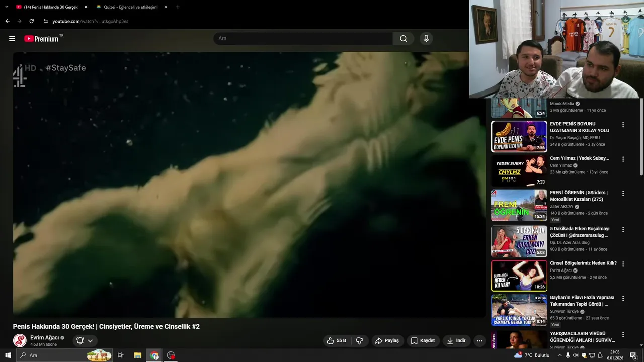
Task: Open EVDE PENİS BOYUNU thumbnail
Action: [519, 136]
